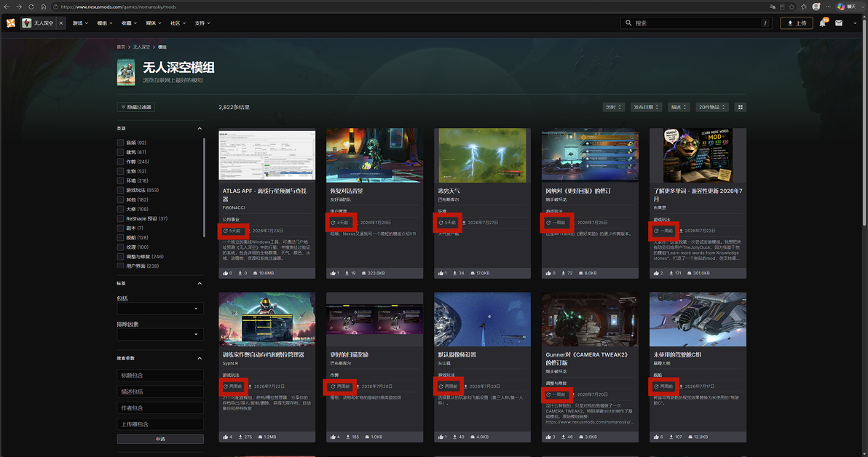Collapse the 标签 filter section
This screenshot has width=868, height=457.
click(200, 283)
